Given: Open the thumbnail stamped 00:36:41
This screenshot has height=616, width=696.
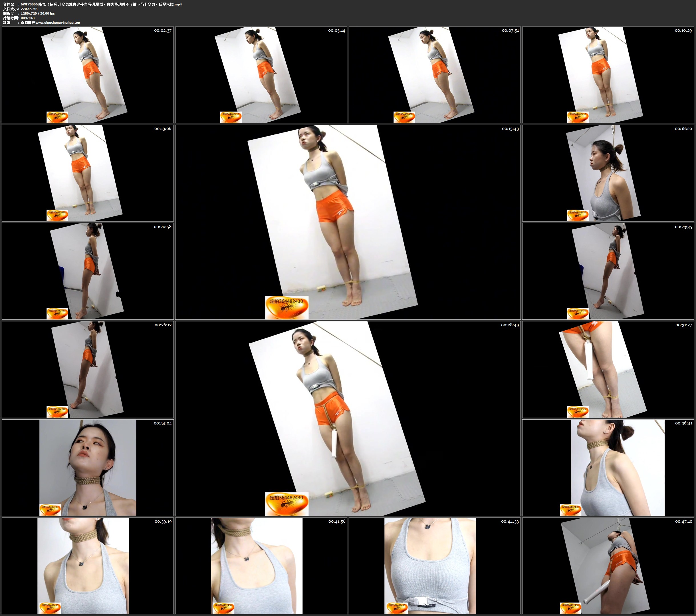Looking at the screenshot, I should click(x=608, y=468).
